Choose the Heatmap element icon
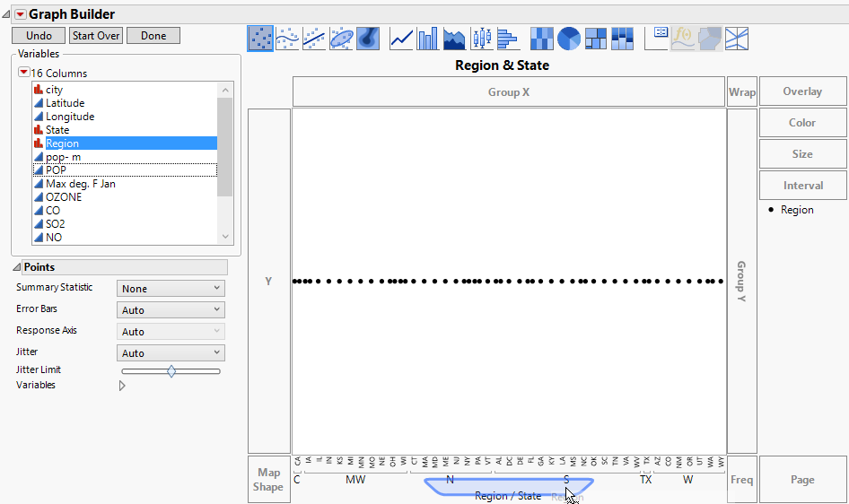The height and width of the screenshot is (504, 849). pos(541,39)
